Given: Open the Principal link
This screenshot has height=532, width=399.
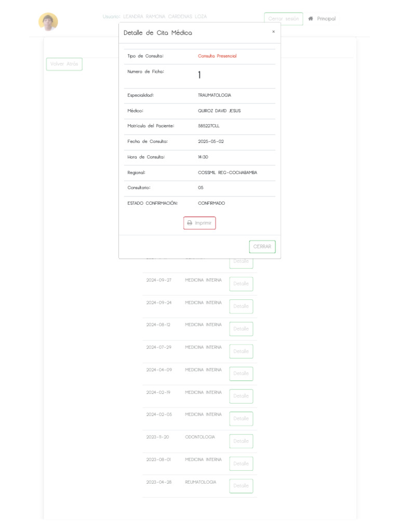Looking at the screenshot, I should (x=326, y=19).
